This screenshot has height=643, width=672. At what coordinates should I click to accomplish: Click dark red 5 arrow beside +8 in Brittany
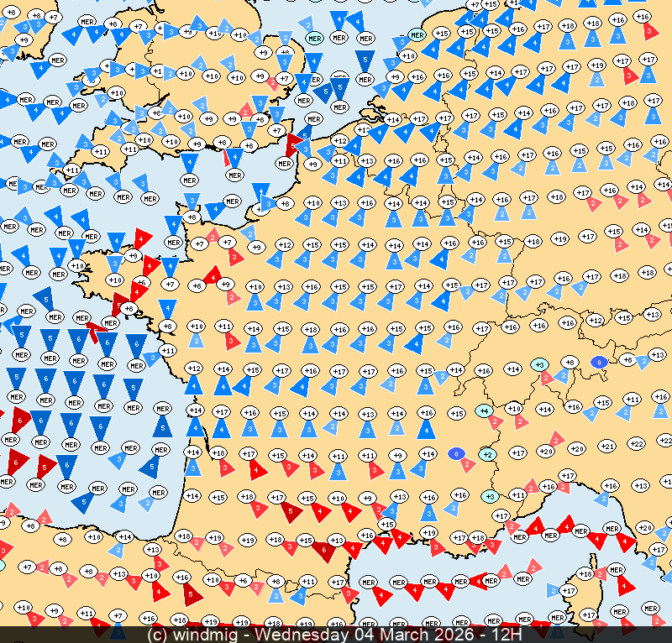coord(119,303)
